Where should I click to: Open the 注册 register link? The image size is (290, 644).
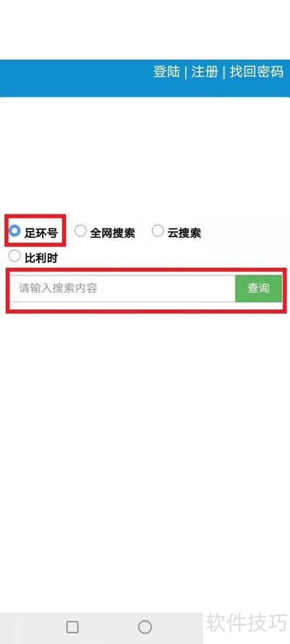[x=205, y=71]
